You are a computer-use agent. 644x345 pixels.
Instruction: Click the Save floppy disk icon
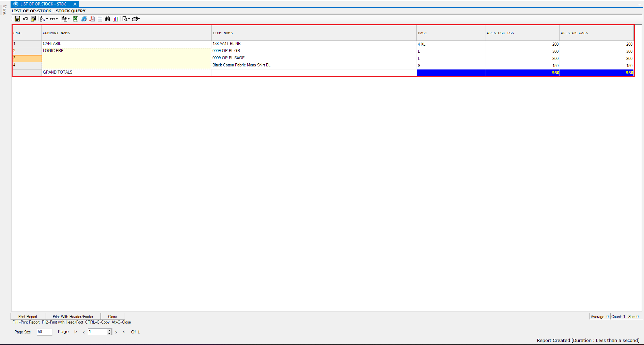click(17, 19)
